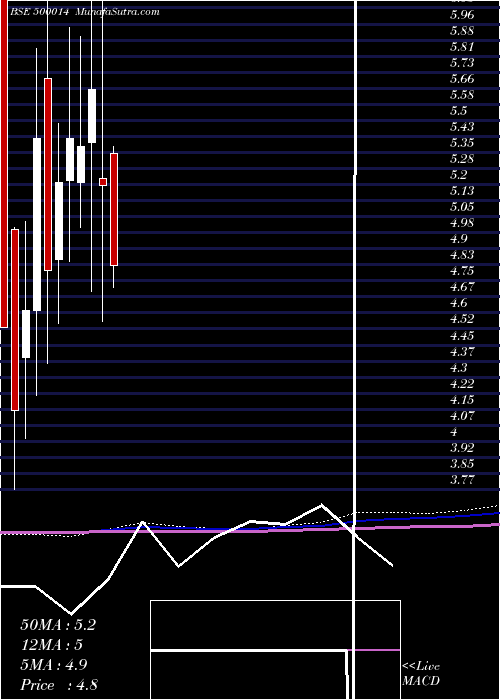Click the 5.35 price axis label
This screenshot has height=700, width=500.
point(462,143)
